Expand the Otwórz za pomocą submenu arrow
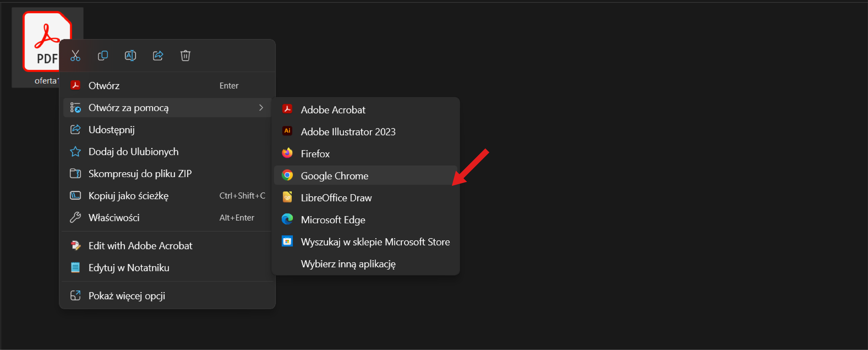The height and width of the screenshot is (350, 868). coord(261,108)
